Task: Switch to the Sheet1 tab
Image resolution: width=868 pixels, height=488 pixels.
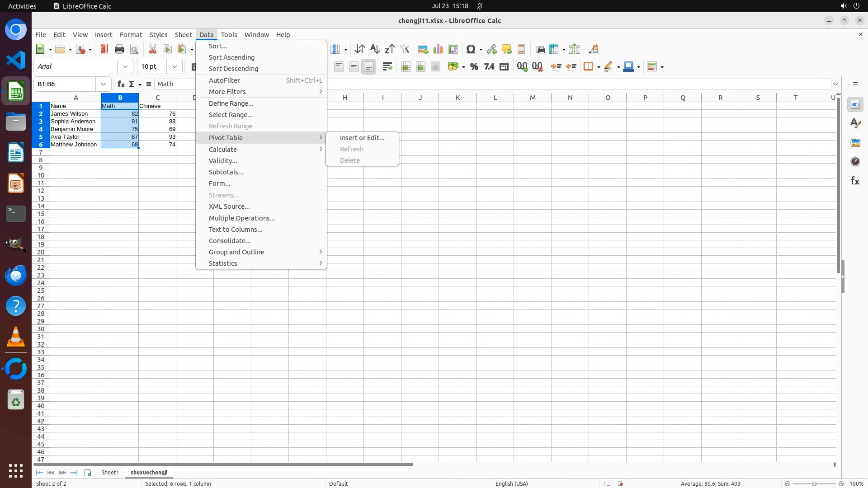Action: click(x=110, y=472)
